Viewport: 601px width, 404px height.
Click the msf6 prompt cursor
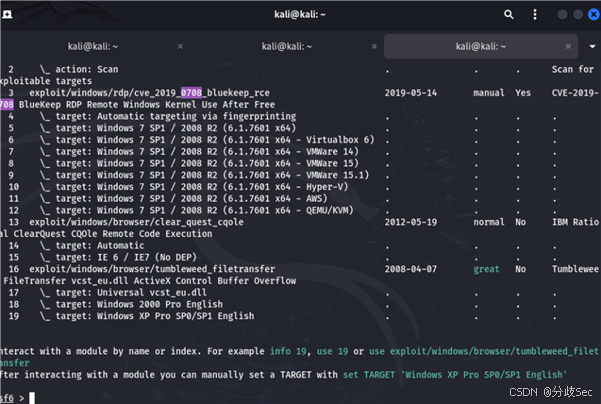pyautogui.click(x=32, y=398)
